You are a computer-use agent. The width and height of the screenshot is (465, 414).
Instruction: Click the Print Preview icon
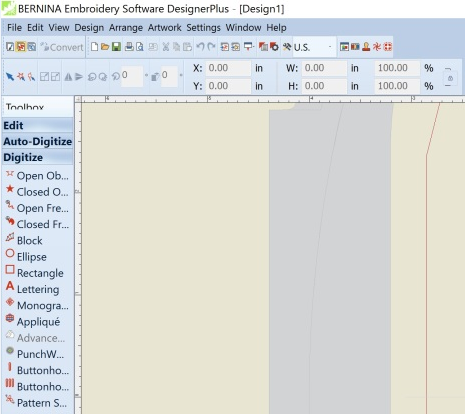(x=140, y=47)
